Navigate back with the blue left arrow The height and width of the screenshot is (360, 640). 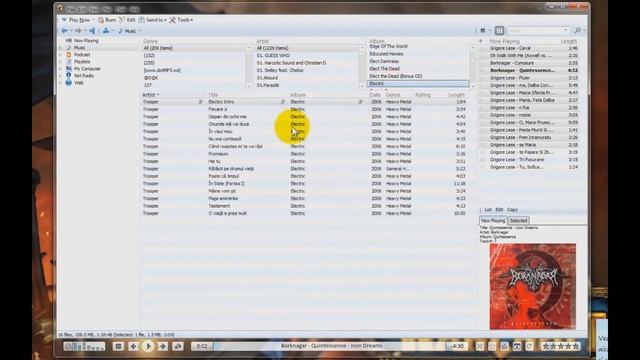pyautogui.click(x=64, y=31)
